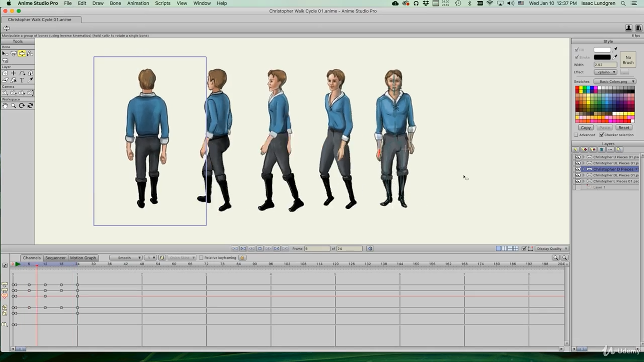Open the Bone menu
This screenshot has height=362, width=644.
pos(115,3)
